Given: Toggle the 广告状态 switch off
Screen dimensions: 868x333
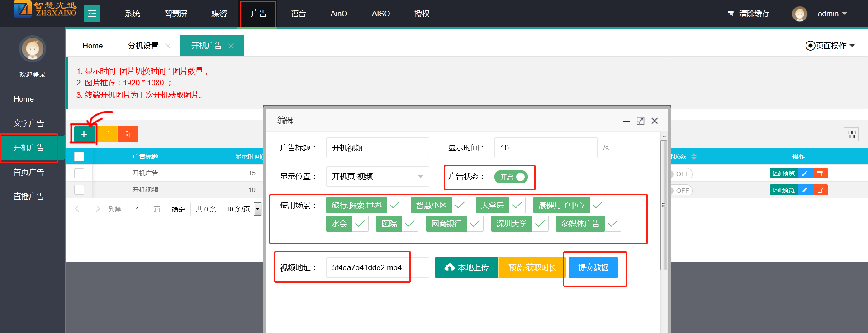Looking at the screenshot, I should point(511,177).
